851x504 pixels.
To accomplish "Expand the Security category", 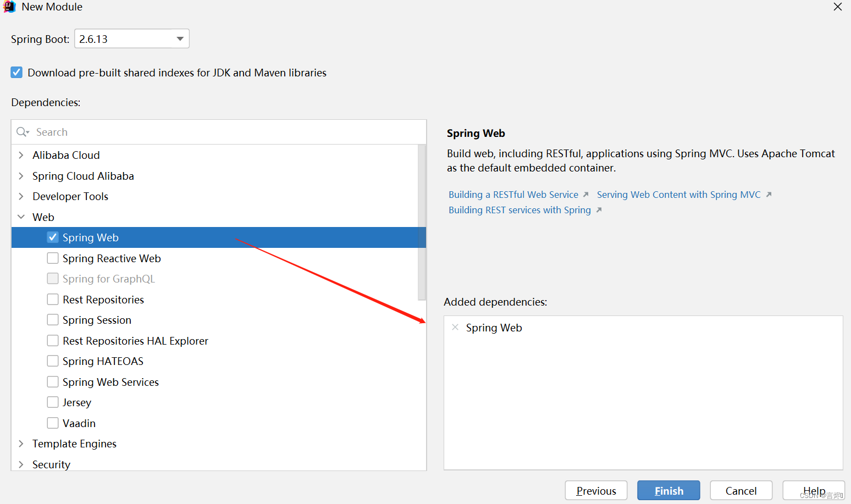I will (x=21, y=464).
